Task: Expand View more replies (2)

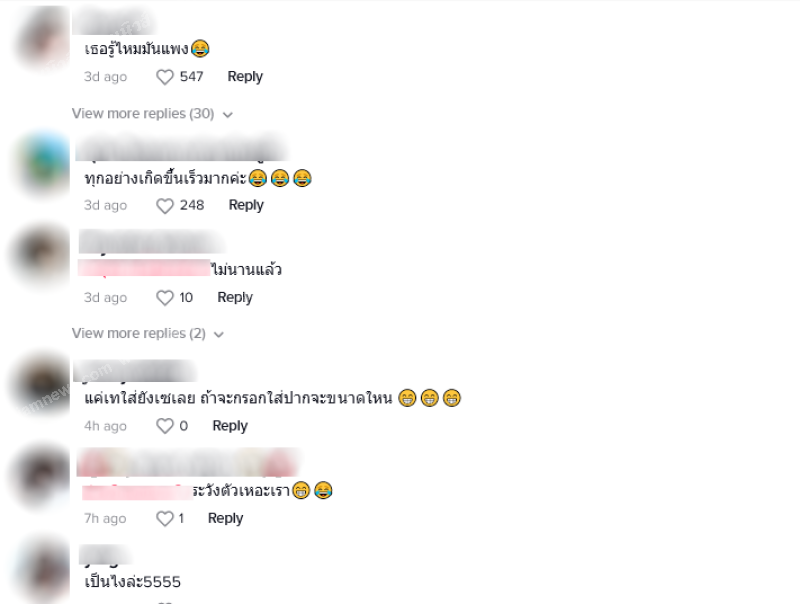Action: pyautogui.click(x=139, y=333)
